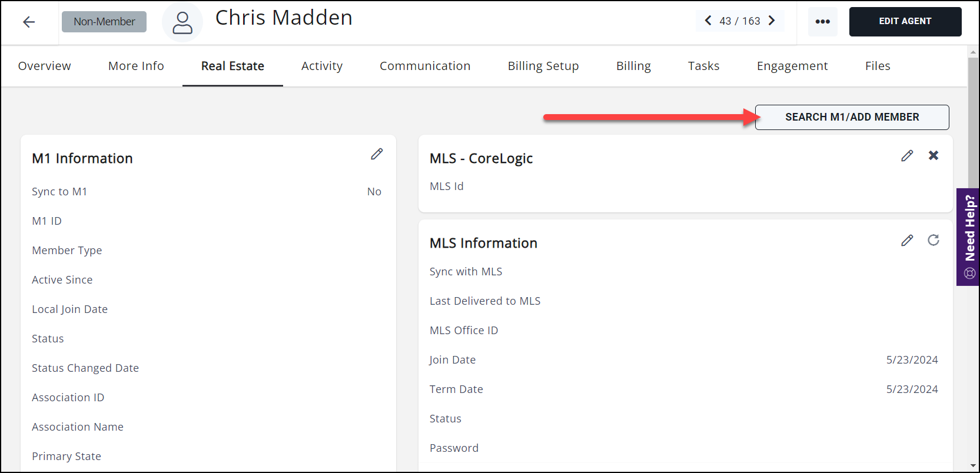Image resolution: width=980 pixels, height=473 pixels.
Task: Click the Active Since field label
Action: pyautogui.click(x=62, y=280)
